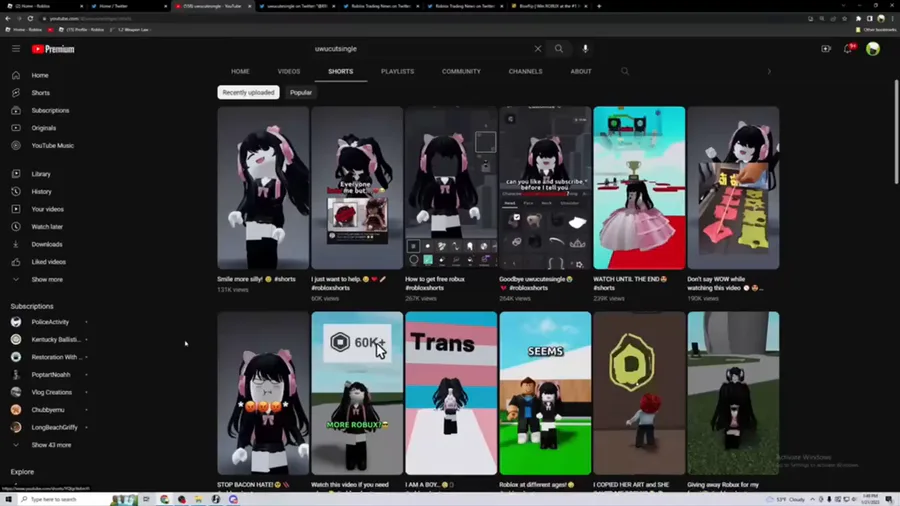Open Chubbyemu subscription channel
Screen dimensions: 900x506
48,410
